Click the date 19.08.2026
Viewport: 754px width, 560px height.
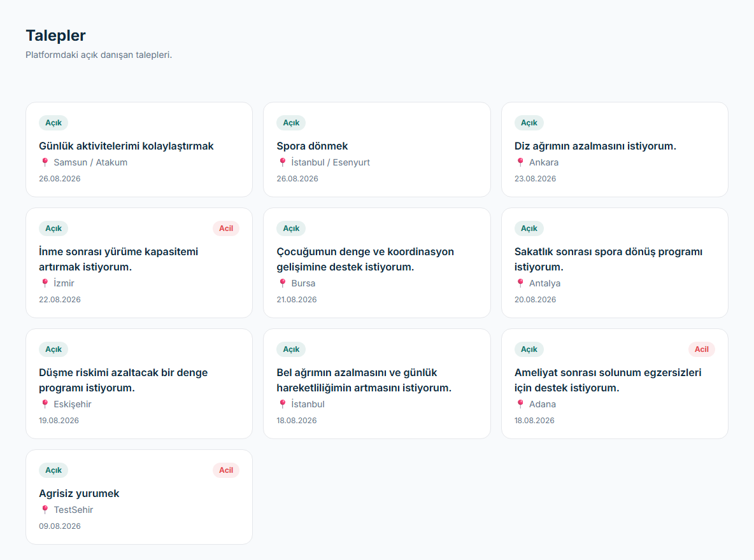pyautogui.click(x=59, y=421)
